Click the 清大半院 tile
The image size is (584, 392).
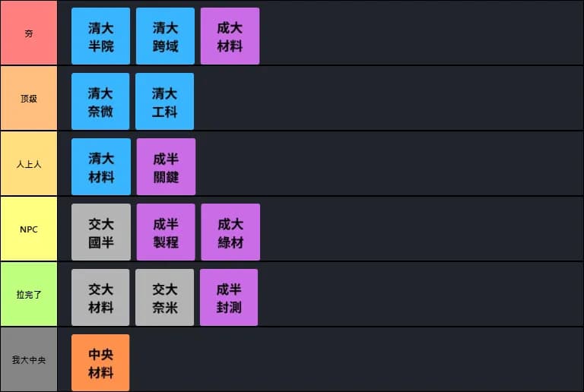pos(100,36)
